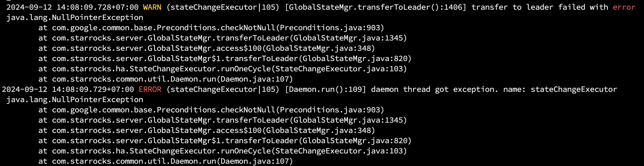Image resolution: width=644 pixels, height=166 pixels.
Task: Click the 'transfer to leader failed with' text
Action: click(x=540, y=7)
